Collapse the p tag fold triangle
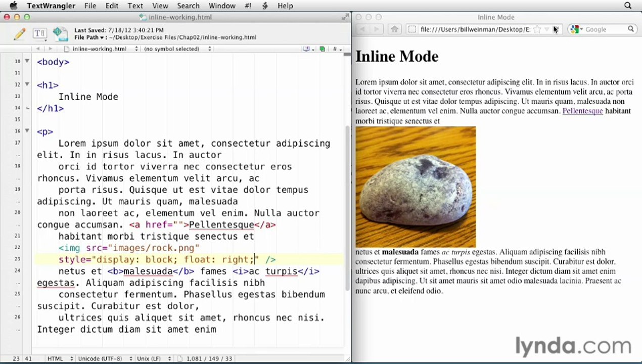Viewport: 642px width, 364px height. 27,131
